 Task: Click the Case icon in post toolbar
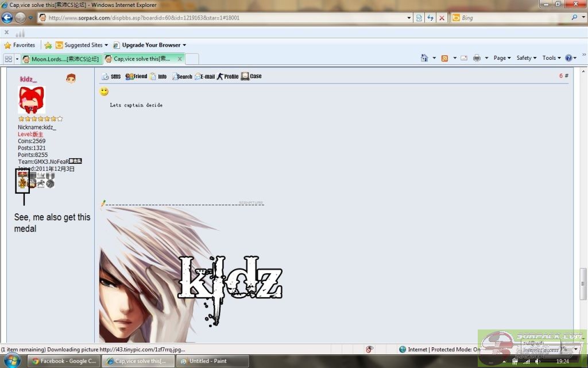251,76
